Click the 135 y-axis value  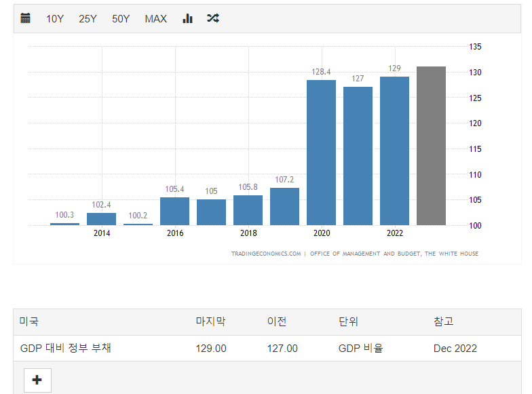(x=475, y=47)
